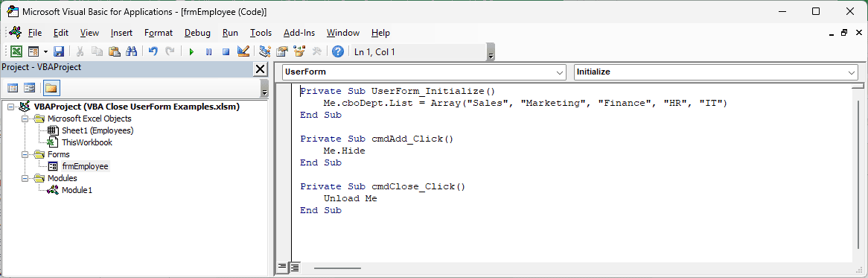Collapse the Microsoft Excel Objects folder
This screenshot has height=278, width=868.
coord(25,119)
